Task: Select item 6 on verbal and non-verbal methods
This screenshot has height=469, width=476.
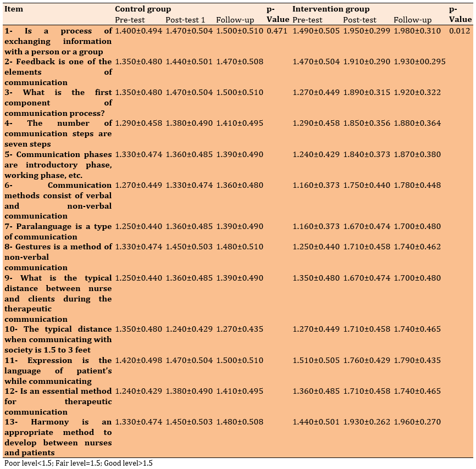Action: (58, 200)
